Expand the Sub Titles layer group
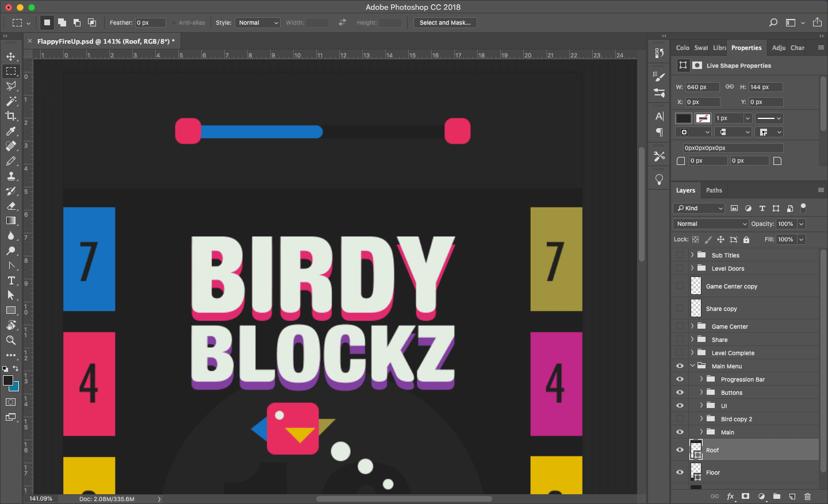Screen dimensions: 828x504 pos(692,255)
